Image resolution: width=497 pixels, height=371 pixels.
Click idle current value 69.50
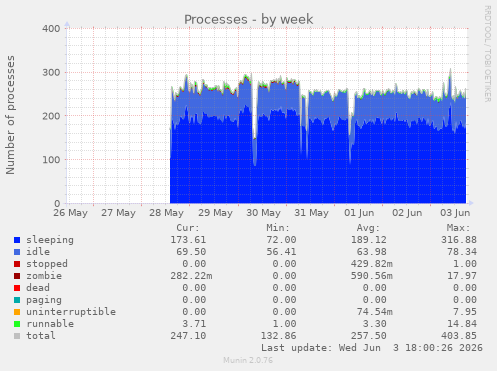(191, 252)
